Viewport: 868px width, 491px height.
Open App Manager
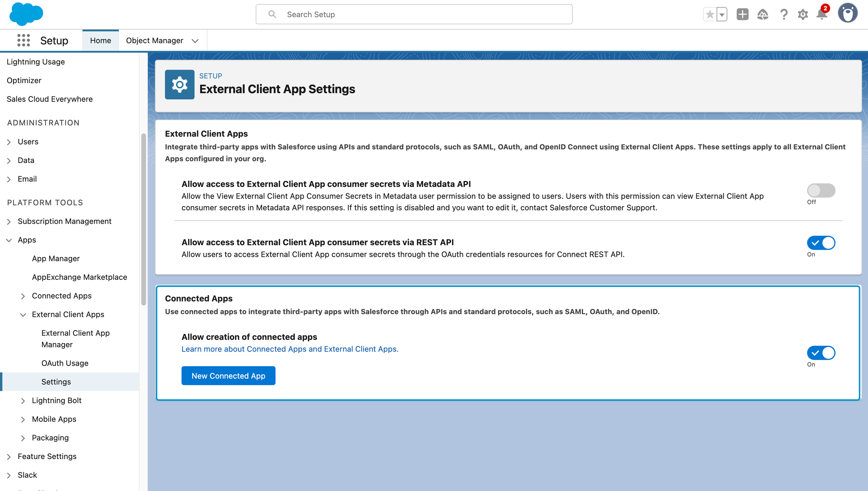pos(56,258)
